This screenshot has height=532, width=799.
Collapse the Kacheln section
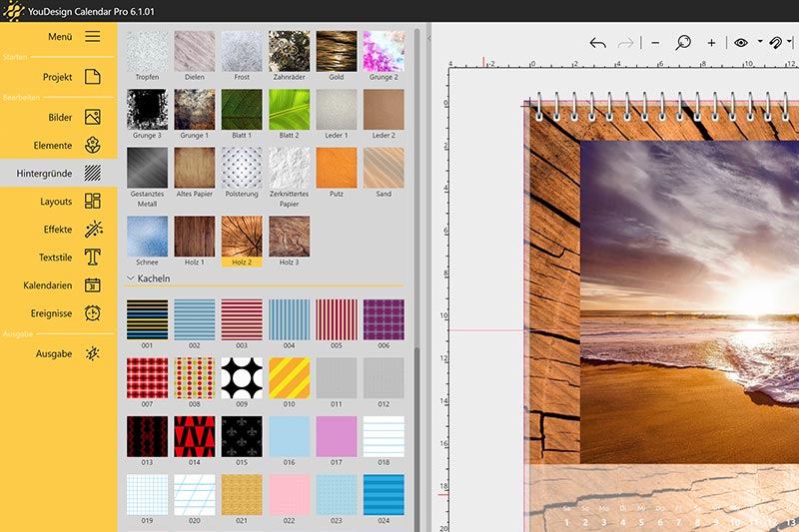(131, 277)
